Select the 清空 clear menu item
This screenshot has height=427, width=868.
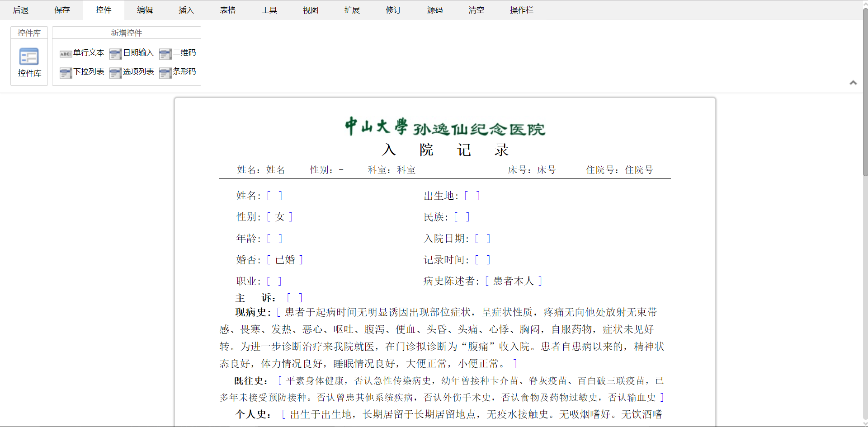click(x=476, y=10)
